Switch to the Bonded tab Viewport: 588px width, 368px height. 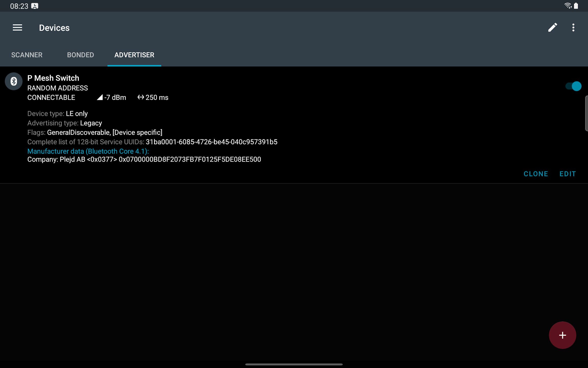(x=80, y=55)
